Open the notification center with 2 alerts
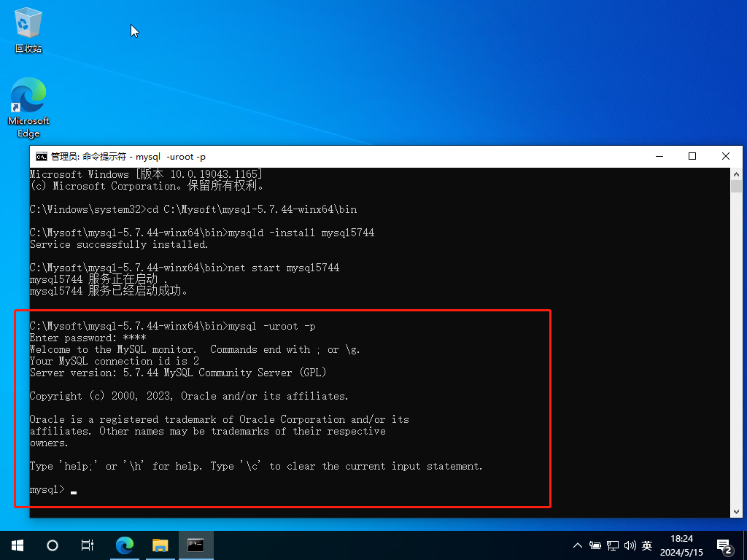The image size is (747, 560). pos(725,545)
